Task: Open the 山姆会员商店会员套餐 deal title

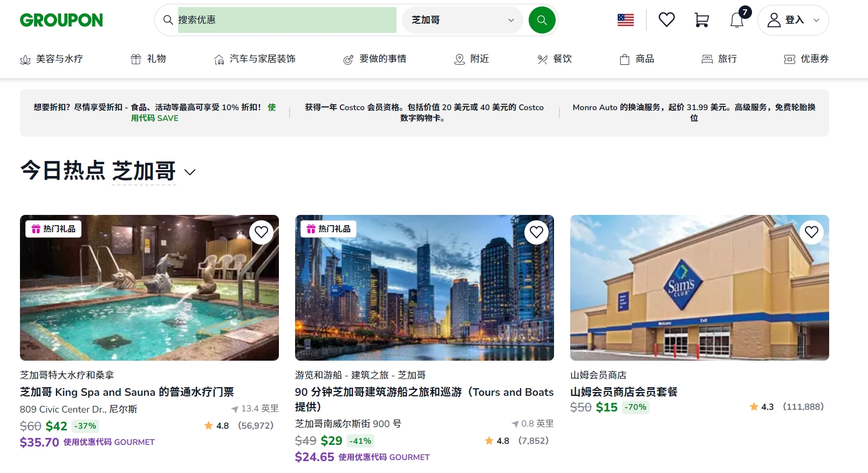Action: click(624, 392)
